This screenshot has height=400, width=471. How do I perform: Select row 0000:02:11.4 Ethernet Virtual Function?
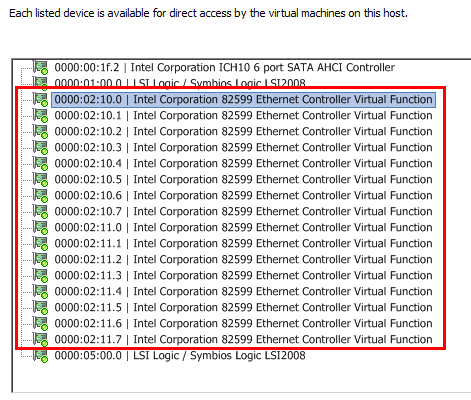(243, 291)
